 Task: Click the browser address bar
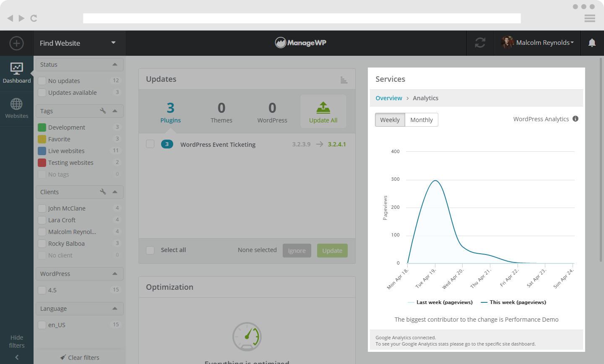pyautogui.click(x=302, y=18)
